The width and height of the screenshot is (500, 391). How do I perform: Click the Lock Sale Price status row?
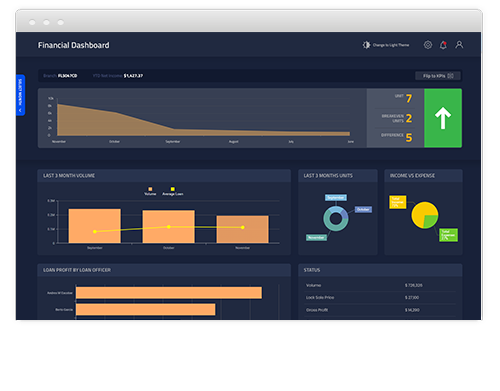(380, 297)
